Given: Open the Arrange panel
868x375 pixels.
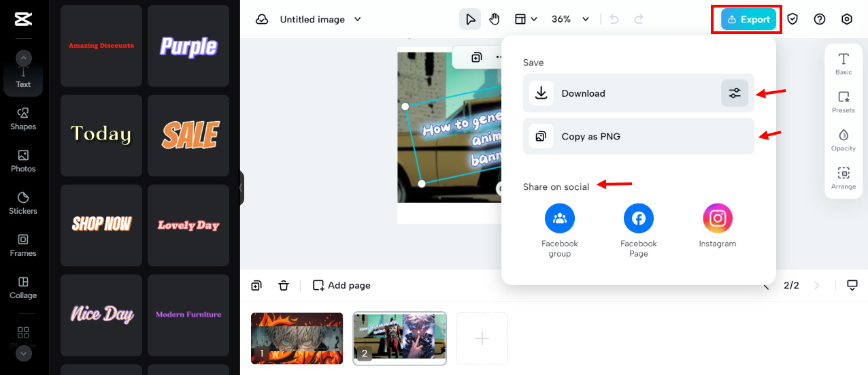Looking at the screenshot, I should (844, 178).
